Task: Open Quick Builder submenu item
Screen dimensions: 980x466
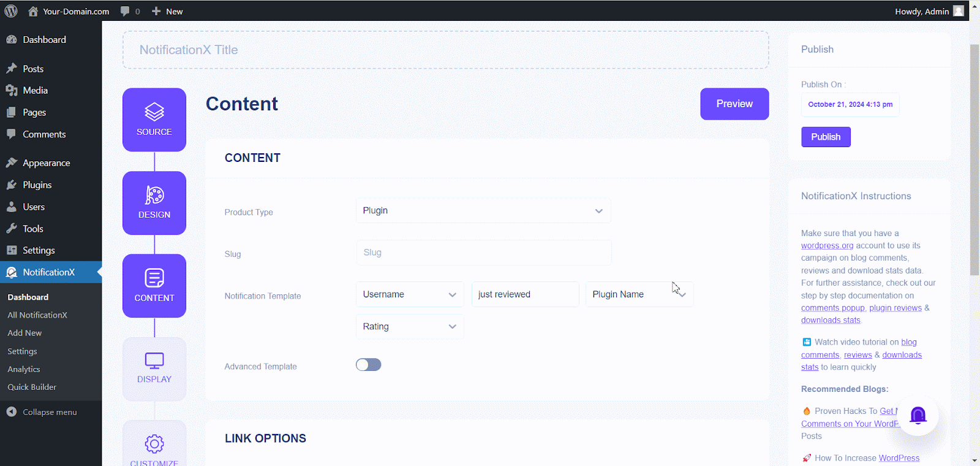Action: [x=32, y=387]
